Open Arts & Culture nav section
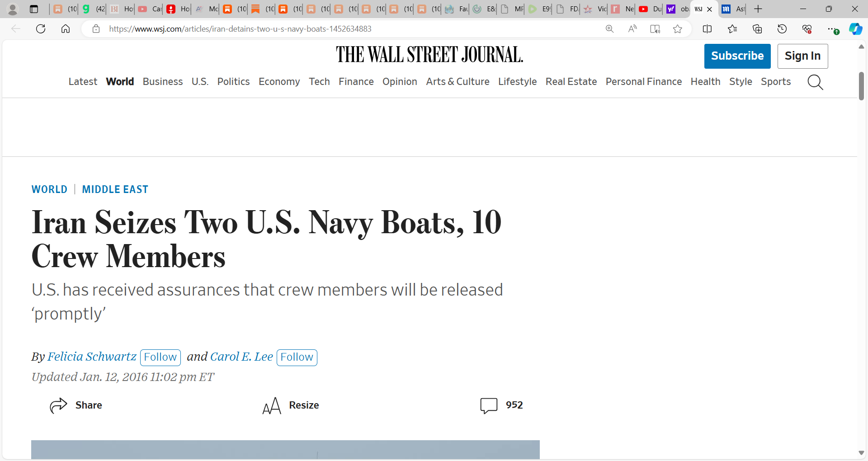Viewport: 868px width, 461px height. pos(458,82)
